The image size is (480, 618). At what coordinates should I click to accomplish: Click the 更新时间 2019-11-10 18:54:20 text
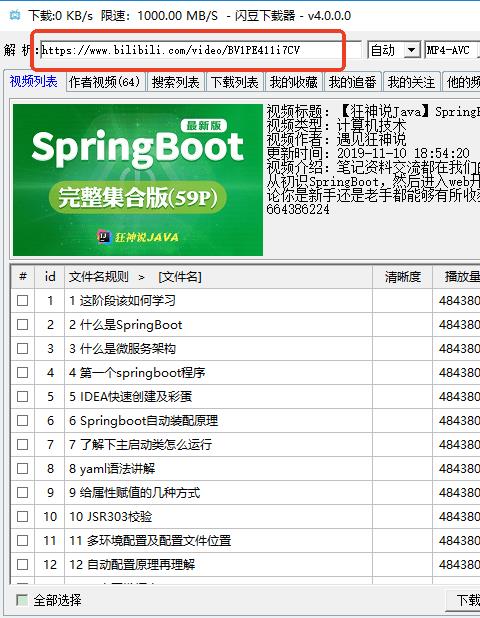tap(368, 153)
